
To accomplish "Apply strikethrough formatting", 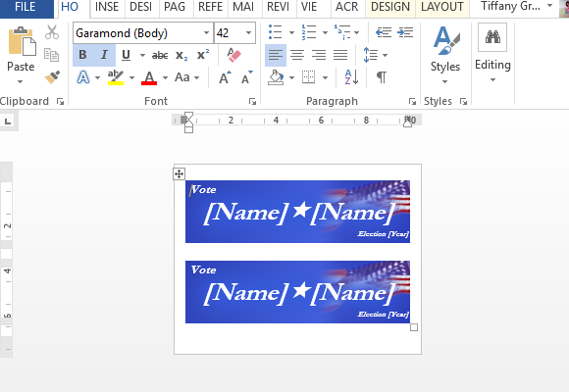I will pyautogui.click(x=160, y=55).
